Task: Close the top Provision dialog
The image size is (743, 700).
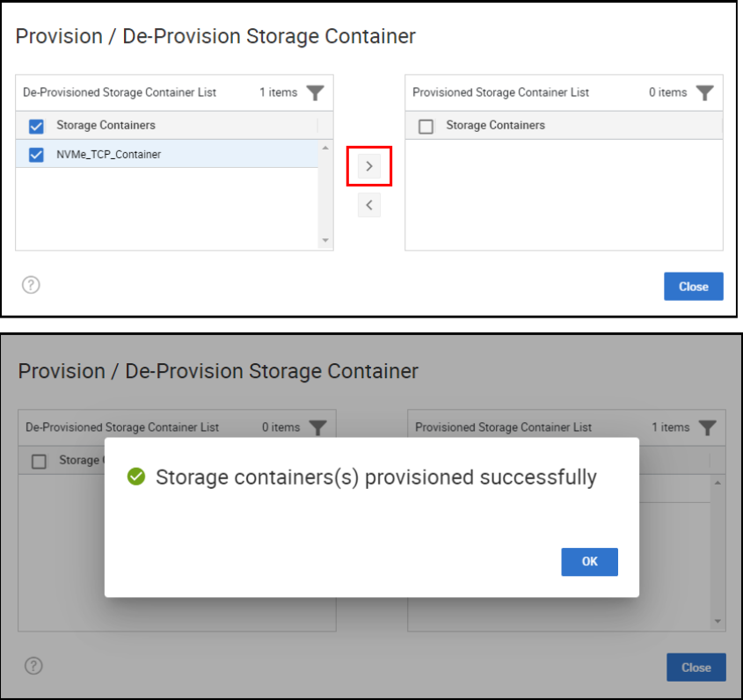Action: [693, 286]
